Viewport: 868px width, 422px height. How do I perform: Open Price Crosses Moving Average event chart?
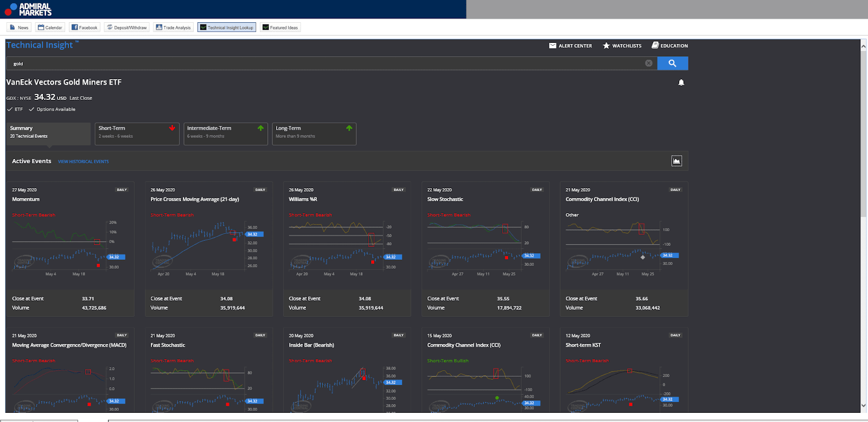[x=208, y=249]
